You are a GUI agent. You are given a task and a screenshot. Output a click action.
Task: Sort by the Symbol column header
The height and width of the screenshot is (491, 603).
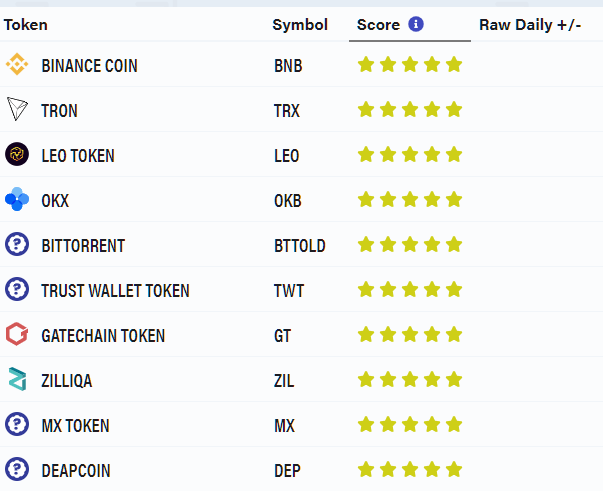tap(300, 25)
